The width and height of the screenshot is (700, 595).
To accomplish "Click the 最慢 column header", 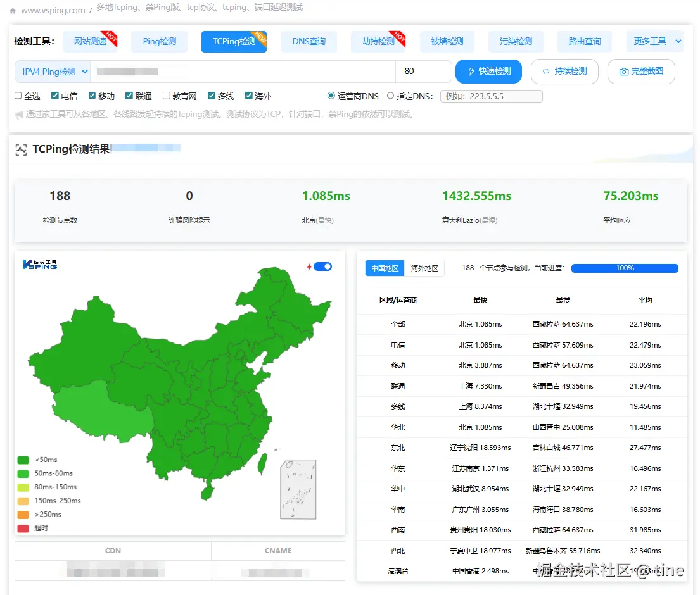I will pos(563,300).
